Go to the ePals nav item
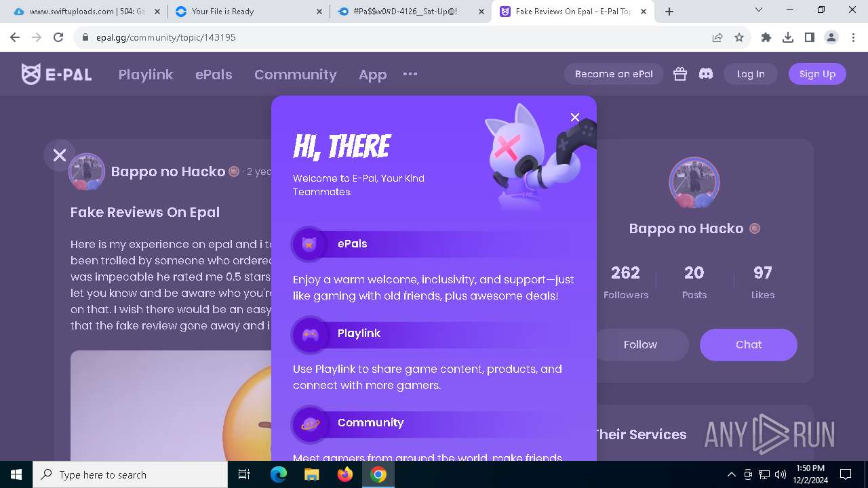The height and width of the screenshot is (488, 868). [x=214, y=75]
